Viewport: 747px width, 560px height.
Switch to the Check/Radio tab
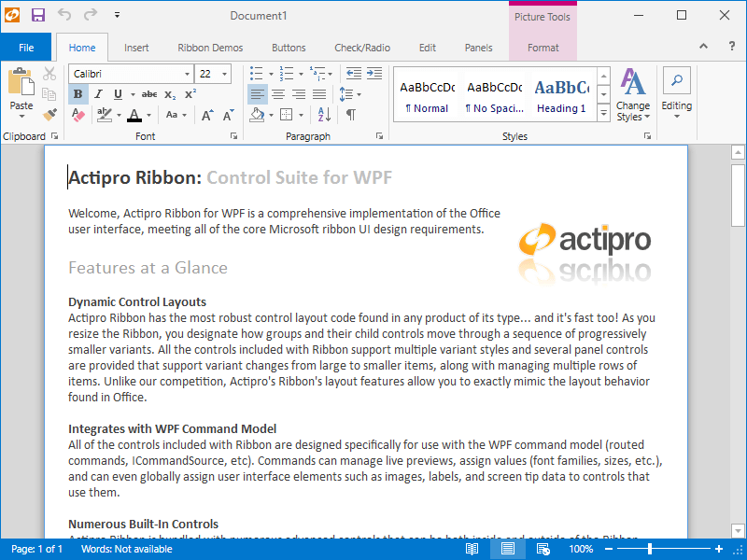coord(362,48)
